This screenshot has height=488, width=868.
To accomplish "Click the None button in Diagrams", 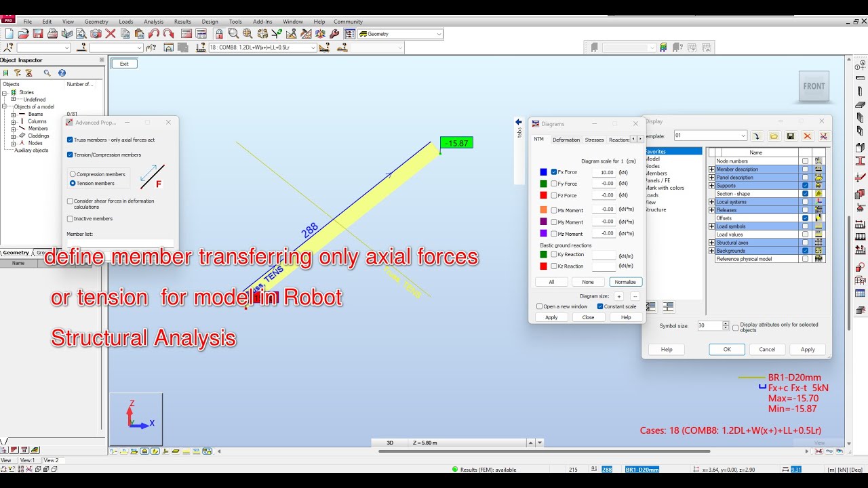I will tap(588, 282).
